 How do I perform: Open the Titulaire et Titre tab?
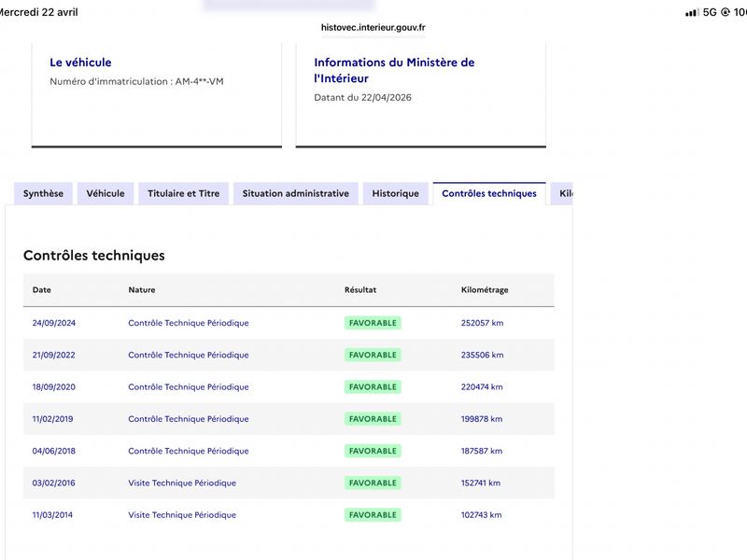(183, 193)
